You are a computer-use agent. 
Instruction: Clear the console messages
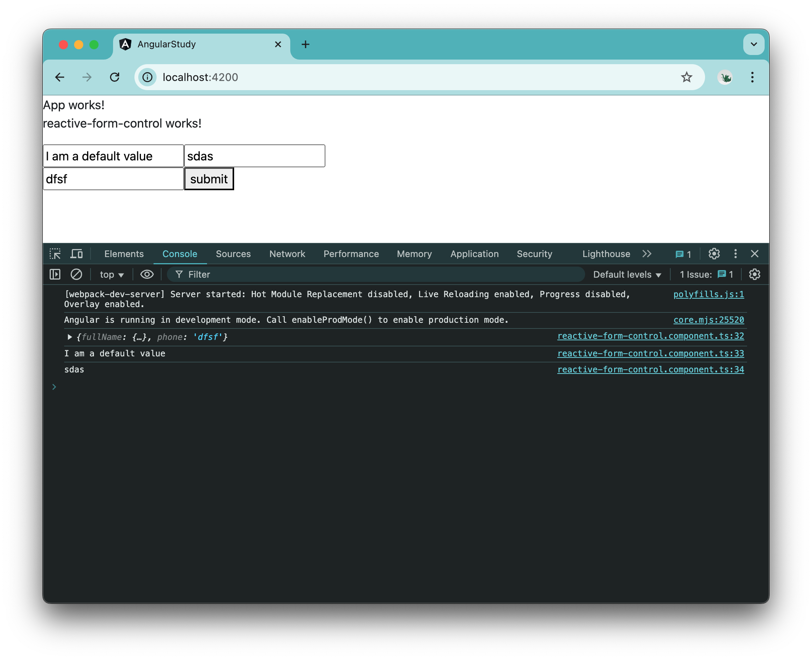(76, 274)
